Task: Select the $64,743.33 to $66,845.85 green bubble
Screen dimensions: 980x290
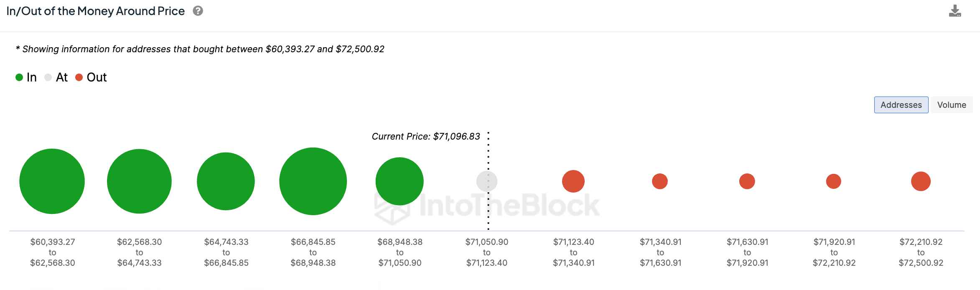Action: coord(226,181)
